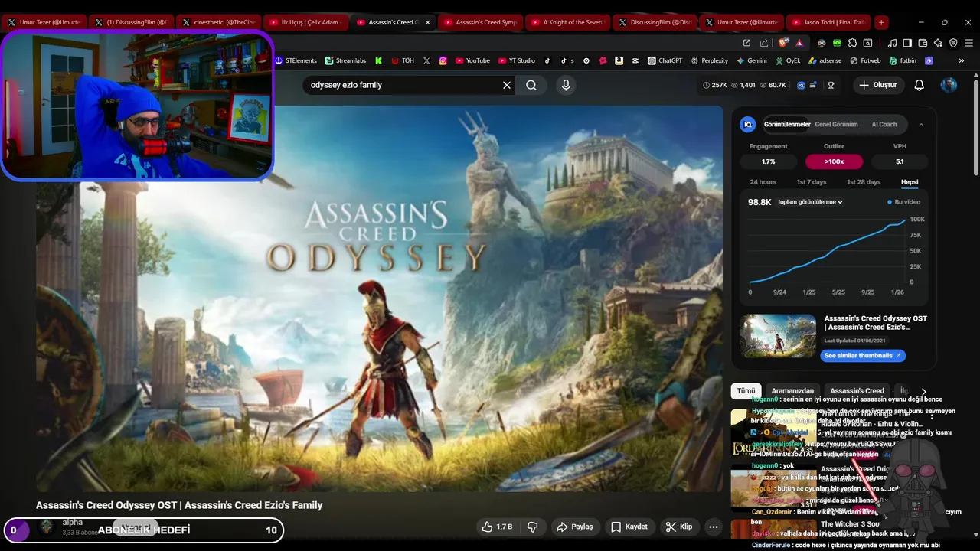Open the YT Studio bookmark

pos(517,60)
